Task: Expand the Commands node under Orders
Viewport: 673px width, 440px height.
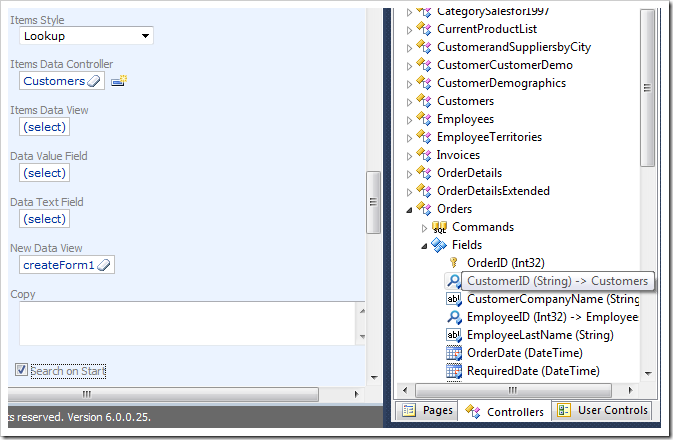Action: tap(424, 228)
